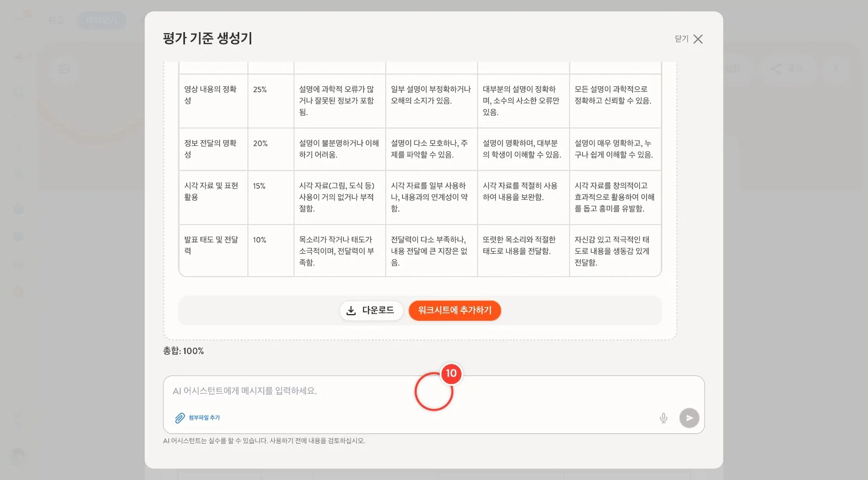Image resolution: width=868 pixels, height=480 pixels.
Task: Click the 15% weight cell
Action: 271,197
